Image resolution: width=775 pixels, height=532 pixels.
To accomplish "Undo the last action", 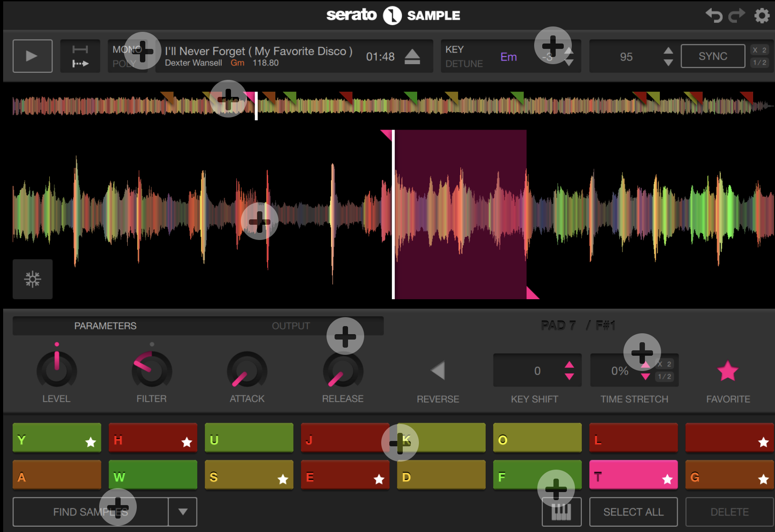I will point(714,16).
